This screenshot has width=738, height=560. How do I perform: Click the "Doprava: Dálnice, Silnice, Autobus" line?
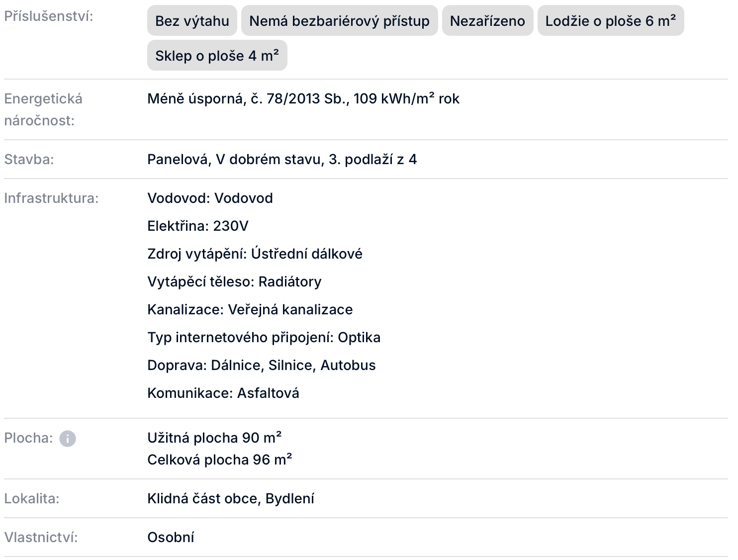click(261, 365)
